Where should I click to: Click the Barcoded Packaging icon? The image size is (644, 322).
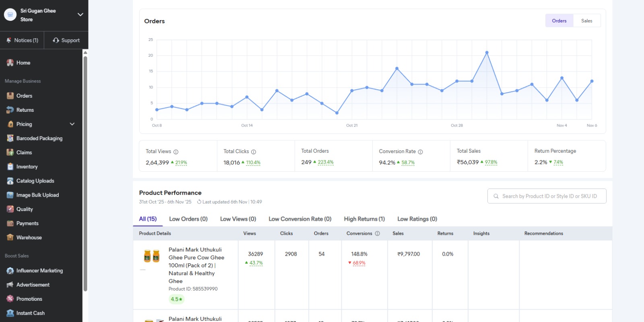(x=10, y=138)
